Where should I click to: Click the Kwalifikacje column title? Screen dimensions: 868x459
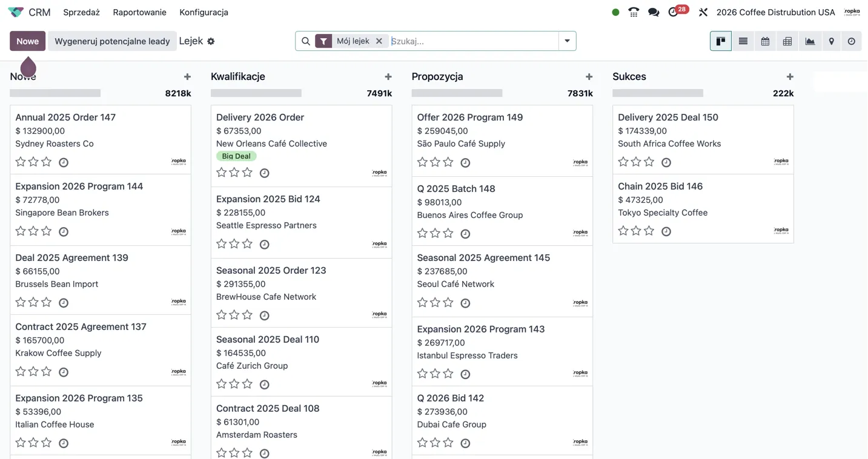click(x=238, y=76)
